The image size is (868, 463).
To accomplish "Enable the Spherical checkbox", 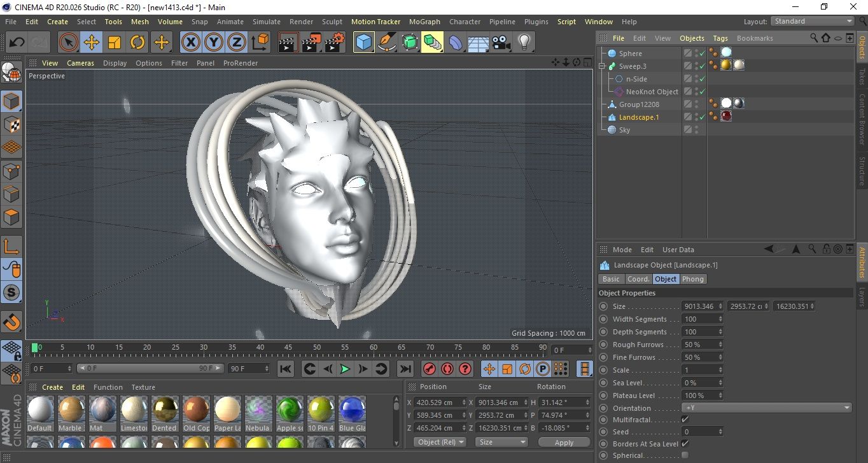I will point(685,455).
